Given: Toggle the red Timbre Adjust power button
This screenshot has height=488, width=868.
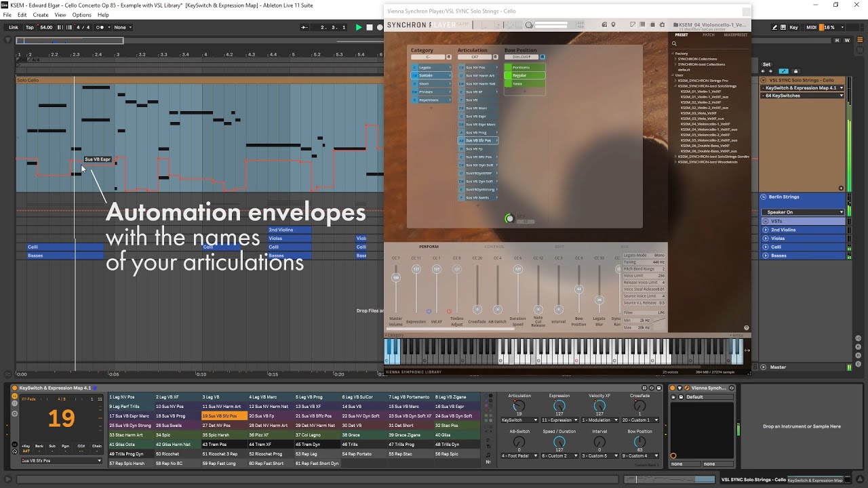Looking at the screenshot, I should coord(449,312).
